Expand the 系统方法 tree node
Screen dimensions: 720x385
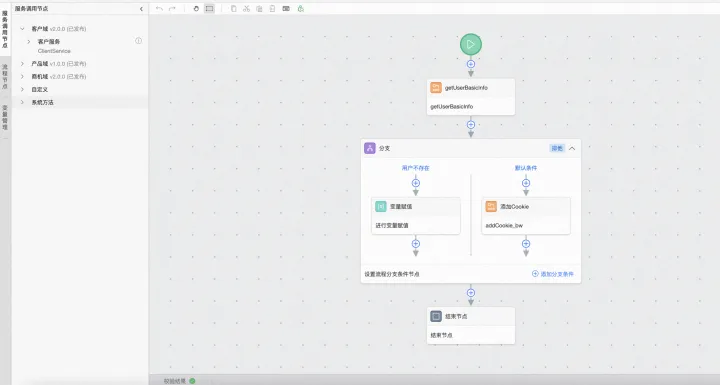(x=22, y=102)
